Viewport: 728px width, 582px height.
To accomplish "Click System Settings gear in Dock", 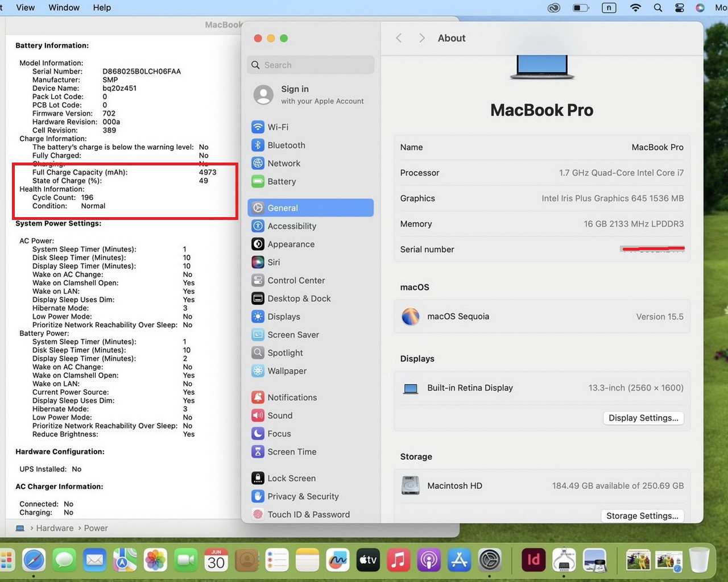I will click(x=490, y=560).
